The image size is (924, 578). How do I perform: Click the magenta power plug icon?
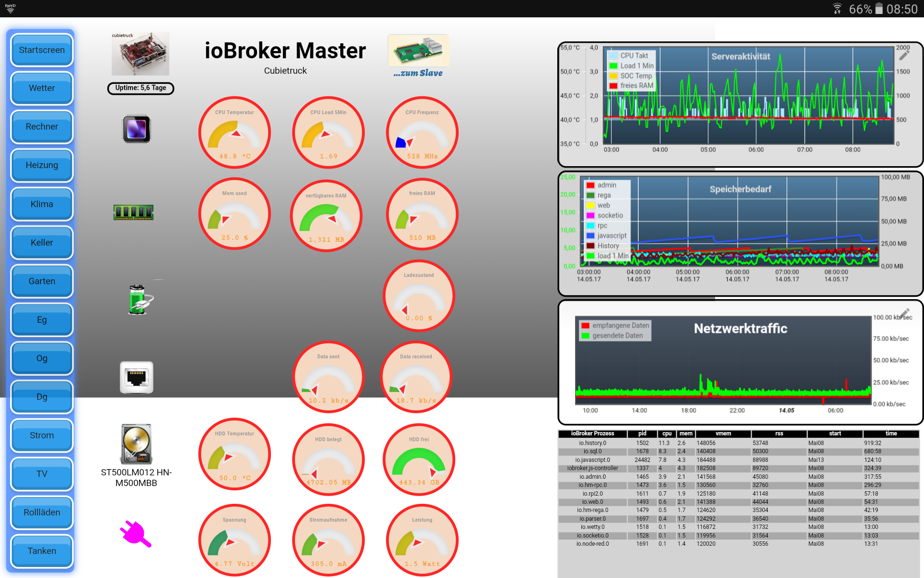click(x=136, y=534)
